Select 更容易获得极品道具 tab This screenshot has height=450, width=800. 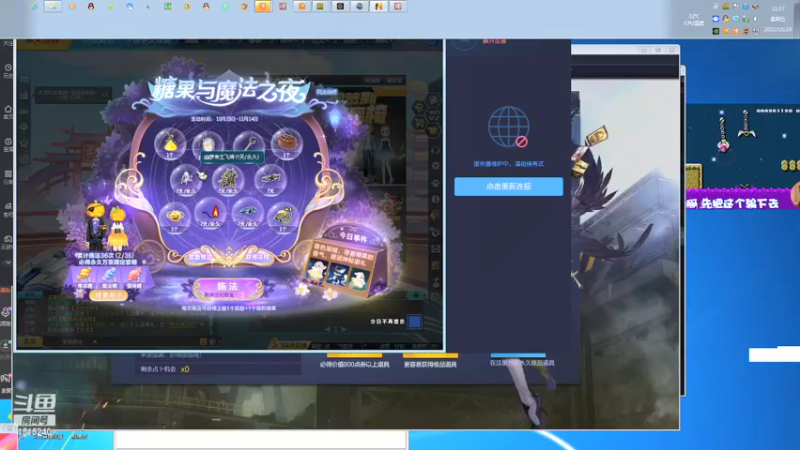point(430,364)
